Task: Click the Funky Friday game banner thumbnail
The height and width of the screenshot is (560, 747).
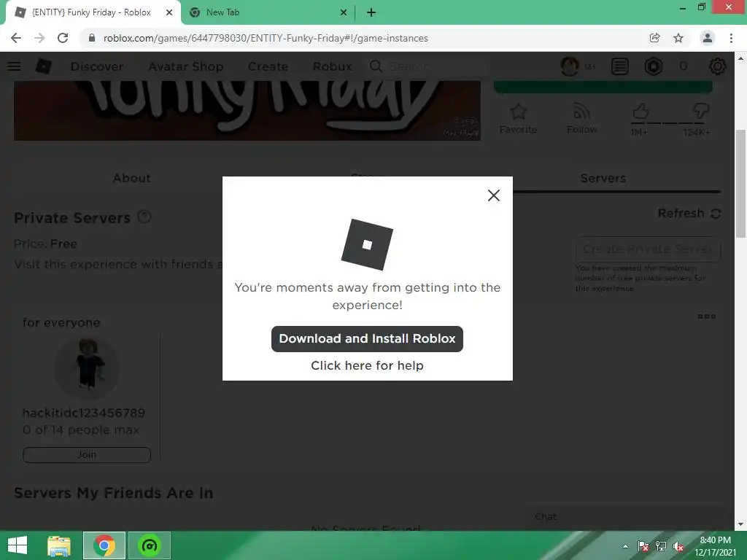Action: tap(247, 111)
